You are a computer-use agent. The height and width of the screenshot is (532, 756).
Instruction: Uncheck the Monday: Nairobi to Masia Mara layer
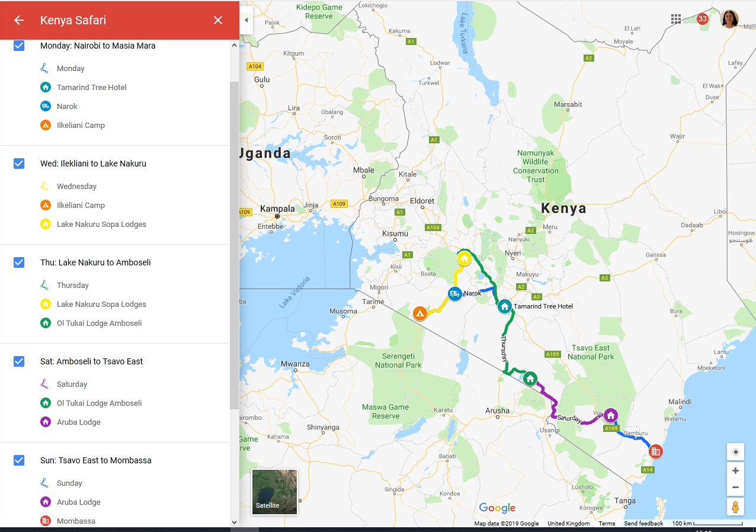[x=19, y=46]
